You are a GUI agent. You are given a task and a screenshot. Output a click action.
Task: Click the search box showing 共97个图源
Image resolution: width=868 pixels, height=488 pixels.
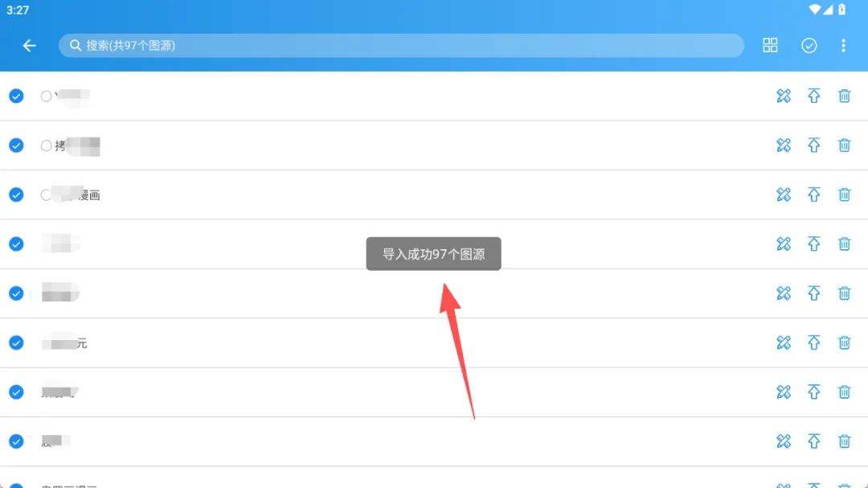(x=401, y=45)
